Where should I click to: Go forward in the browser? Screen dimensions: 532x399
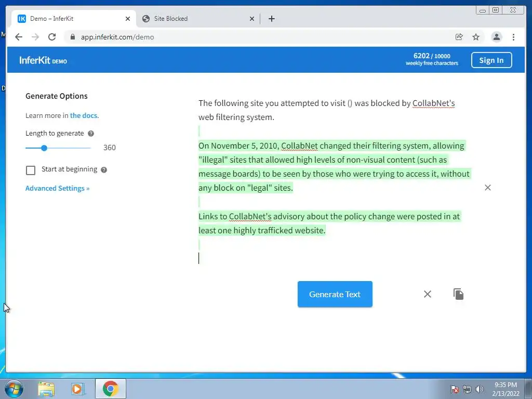[35, 37]
